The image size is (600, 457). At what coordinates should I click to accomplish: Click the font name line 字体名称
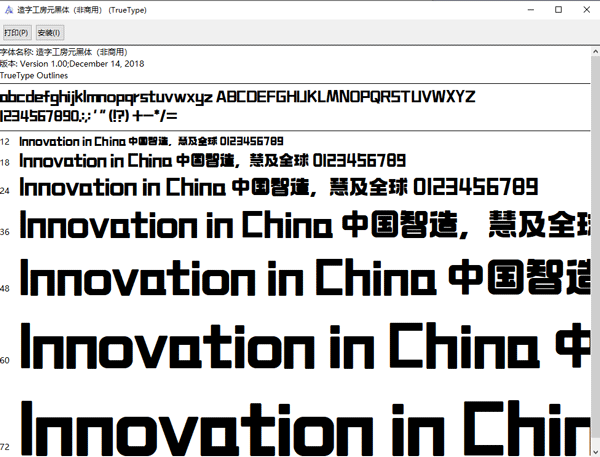64,52
